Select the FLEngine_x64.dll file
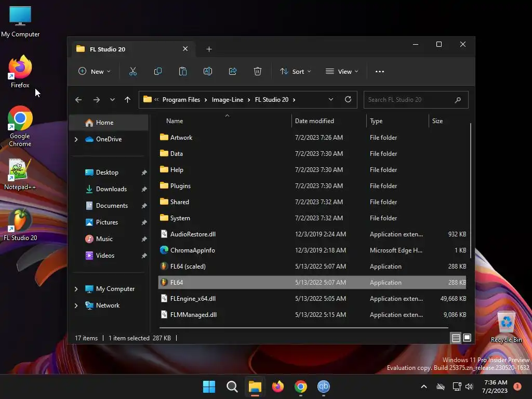 click(x=312, y=299)
